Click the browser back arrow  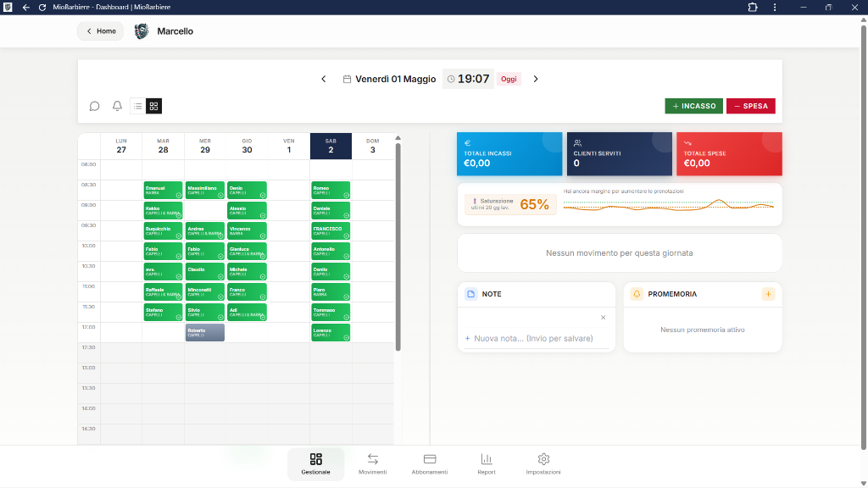tap(26, 7)
